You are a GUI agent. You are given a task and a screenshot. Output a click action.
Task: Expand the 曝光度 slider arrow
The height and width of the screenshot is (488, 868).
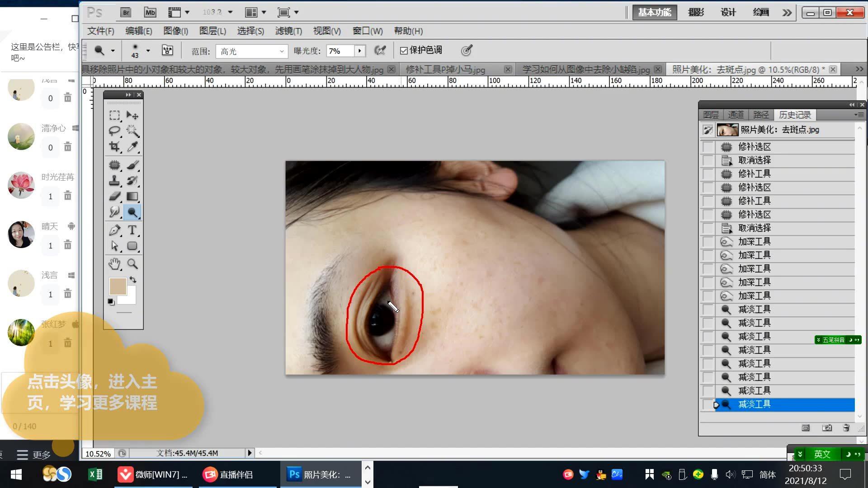pyautogui.click(x=359, y=51)
